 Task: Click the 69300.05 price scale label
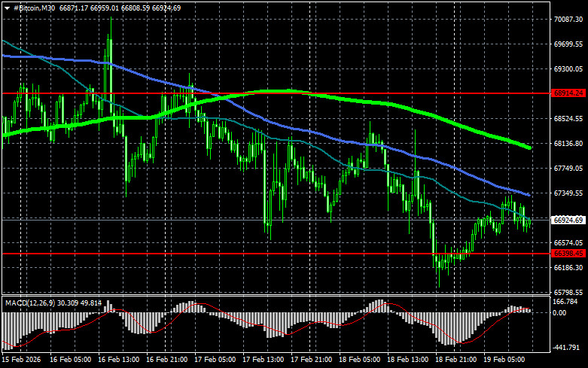568,69
